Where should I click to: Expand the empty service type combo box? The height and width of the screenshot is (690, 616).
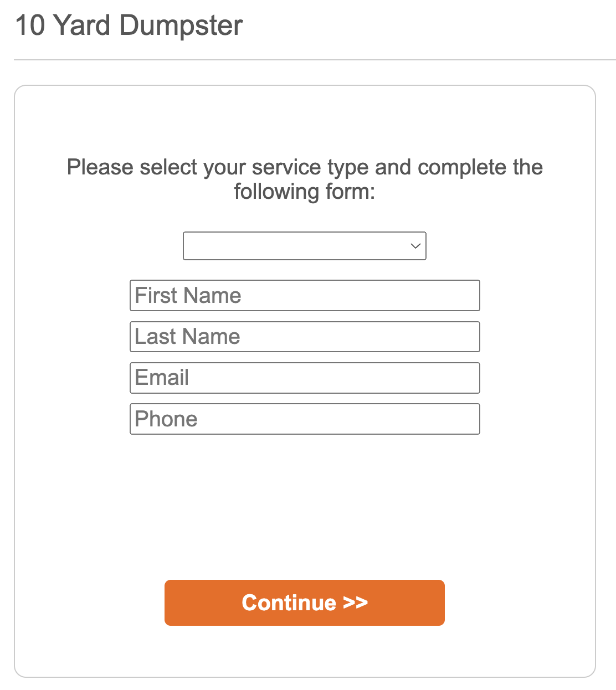pyautogui.click(x=305, y=246)
